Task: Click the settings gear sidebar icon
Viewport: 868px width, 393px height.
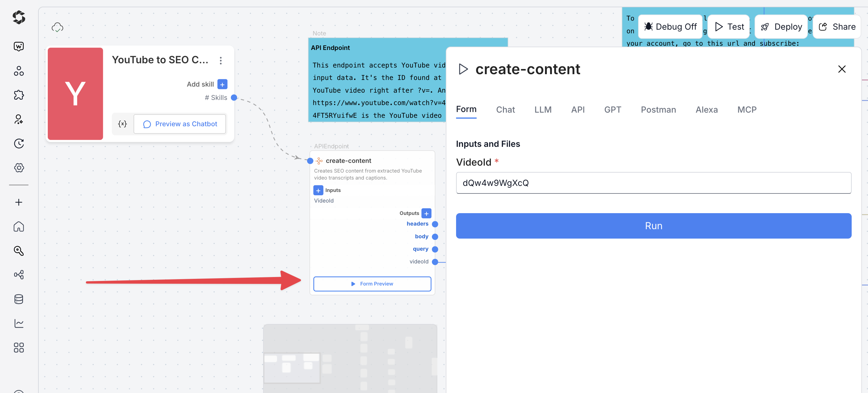Action: pyautogui.click(x=19, y=168)
